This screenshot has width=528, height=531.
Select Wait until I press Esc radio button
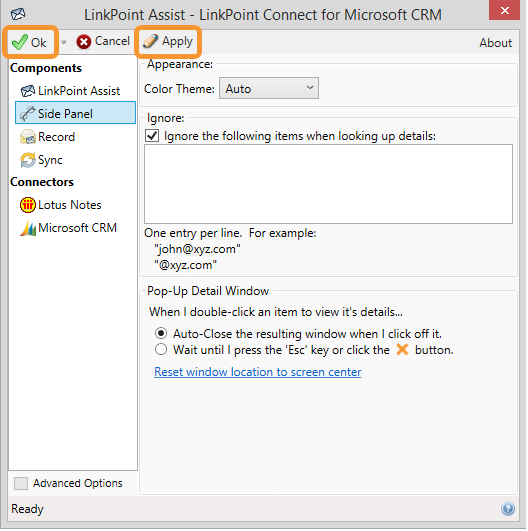click(161, 349)
